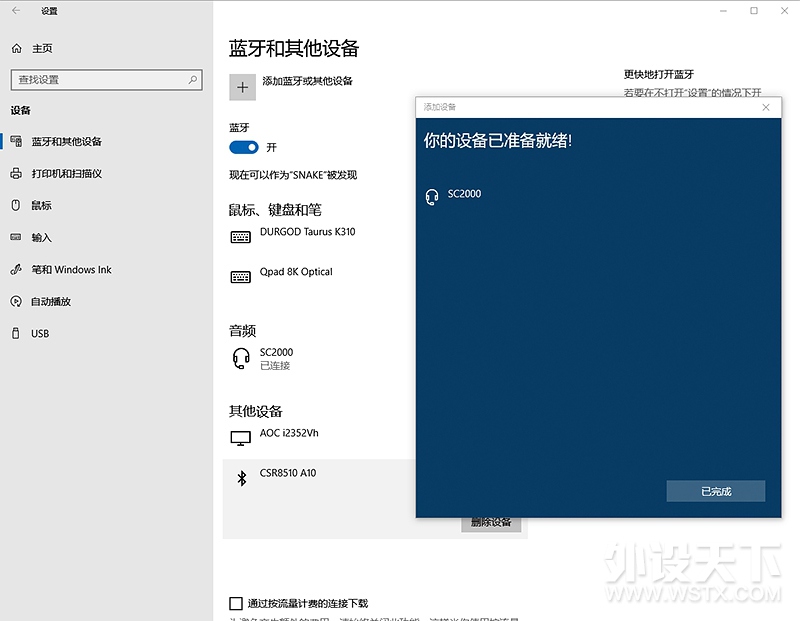Open the 自动播放 sidebar icon
The height and width of the screenshot is (621, 800).
tap(16, 301)
